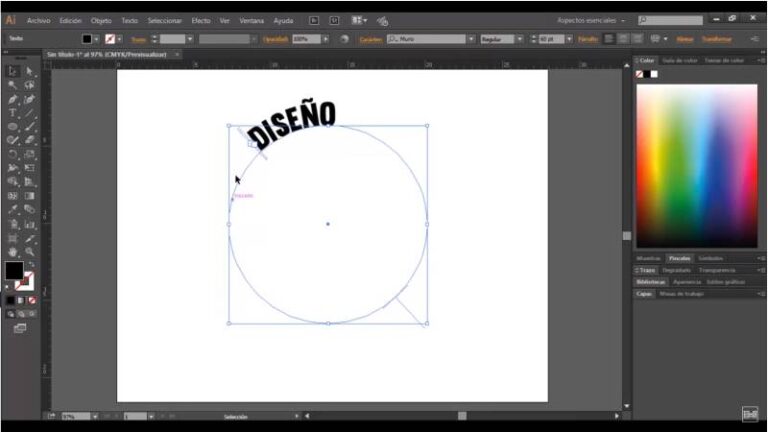768x432 pixels.
Task: Select the Blend tool
Action: click(29, 210)
